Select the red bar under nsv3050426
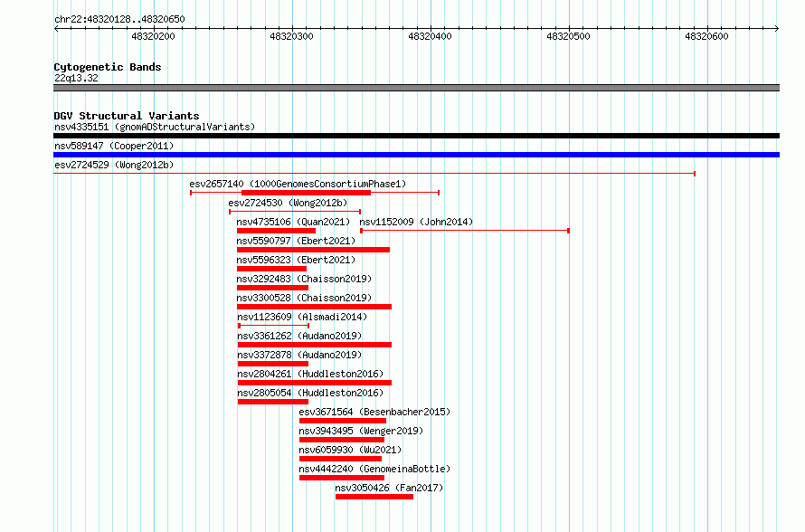This screenshot has width=805, height=532. (x=374, y=497)
